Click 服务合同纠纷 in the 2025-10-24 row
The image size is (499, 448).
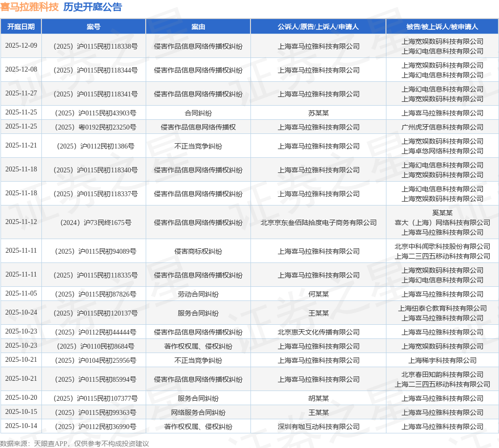[198, 313]
